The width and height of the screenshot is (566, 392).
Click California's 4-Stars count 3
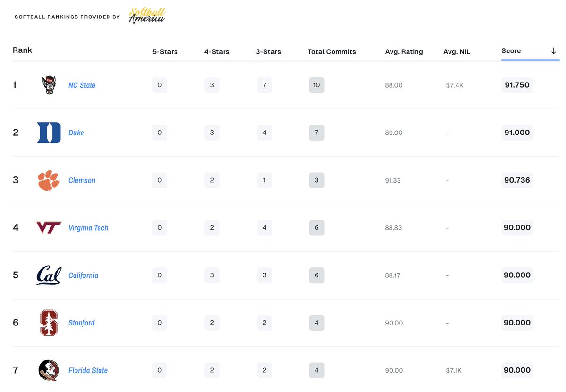212,275
